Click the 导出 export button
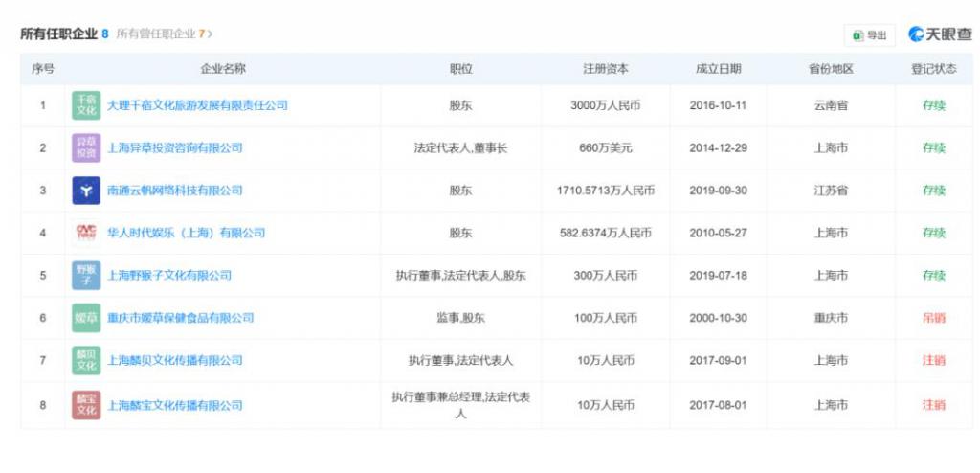The width and height of the screenshot is (980, 473). (869, 35)
